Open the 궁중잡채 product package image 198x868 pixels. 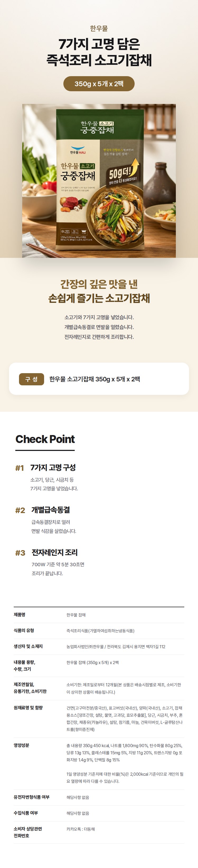click(99, 181)
